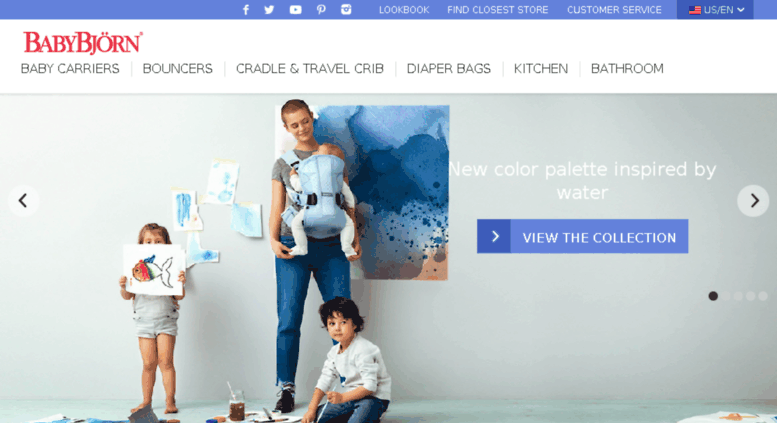This screenshot has width=777, height=423.
Task: Select the first carousel dot indicator
Action: (x=713, y=296)
